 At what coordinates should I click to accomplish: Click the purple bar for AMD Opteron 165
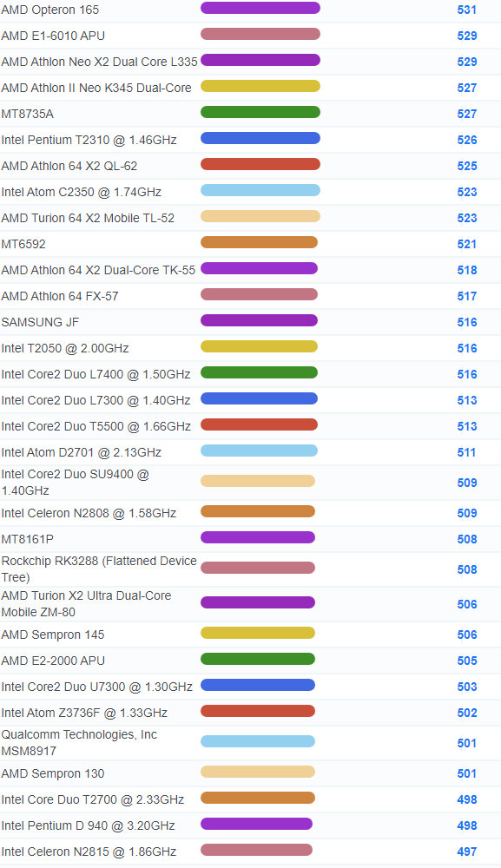260,8
